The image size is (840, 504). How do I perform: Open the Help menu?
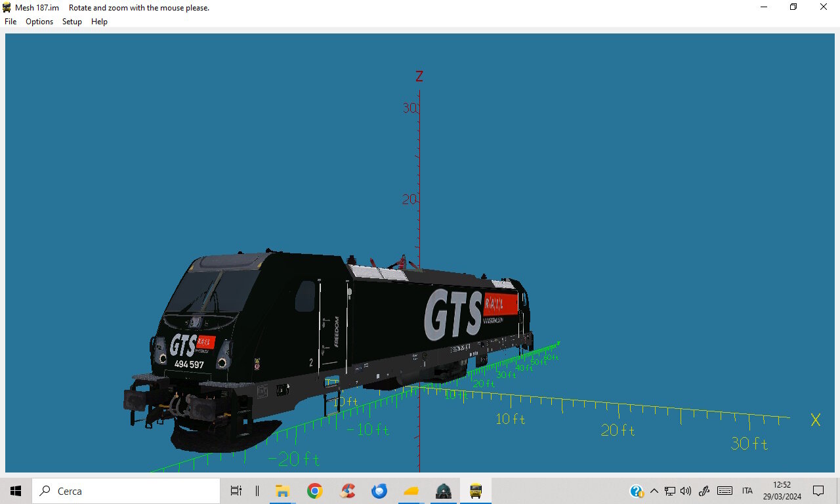pos(99,22)
